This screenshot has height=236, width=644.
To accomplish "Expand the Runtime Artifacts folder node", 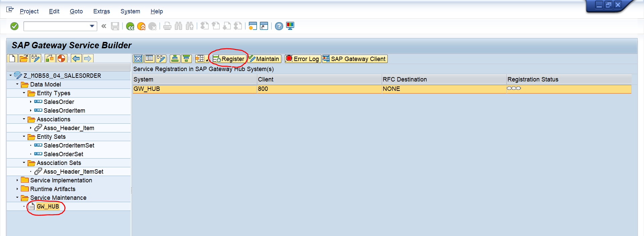I will (x=17, y=189).
